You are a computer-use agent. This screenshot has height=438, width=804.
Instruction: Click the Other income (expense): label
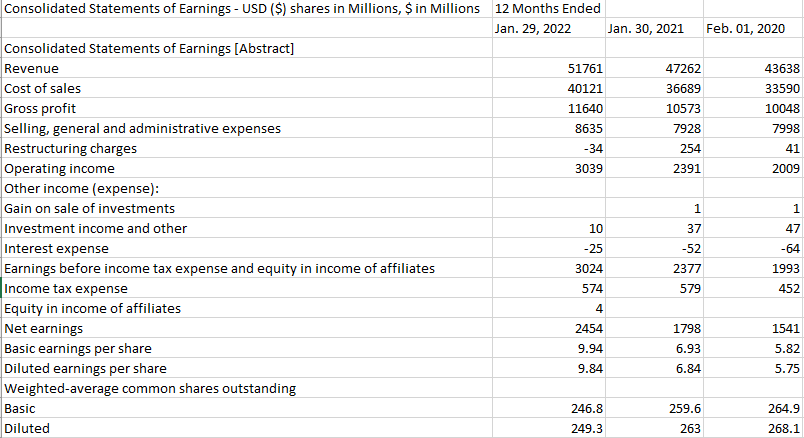point(82,189)
